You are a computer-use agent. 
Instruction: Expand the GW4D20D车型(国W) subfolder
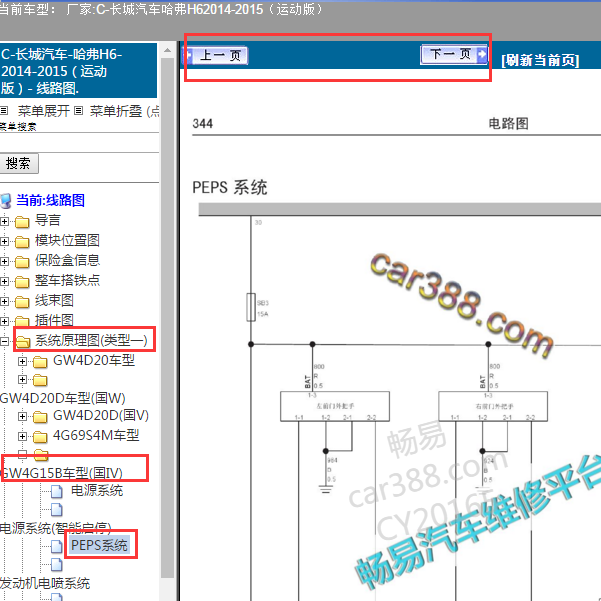click(x=23, y=379)
